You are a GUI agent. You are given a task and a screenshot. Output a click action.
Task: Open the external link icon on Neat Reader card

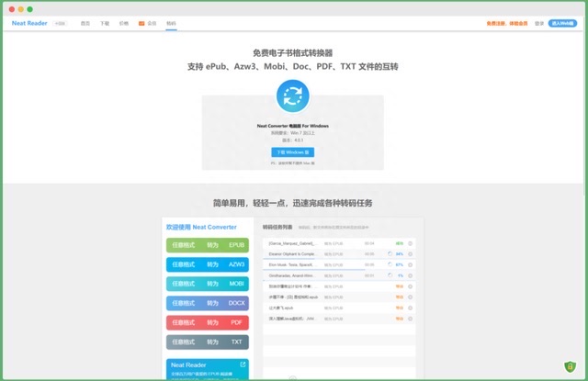[x=243, y=364]
